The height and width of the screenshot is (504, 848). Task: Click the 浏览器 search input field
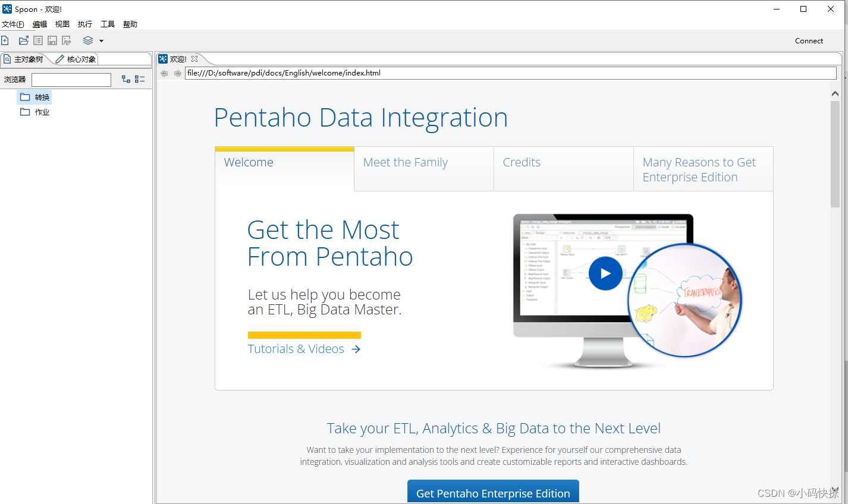(x=71, y=80)
